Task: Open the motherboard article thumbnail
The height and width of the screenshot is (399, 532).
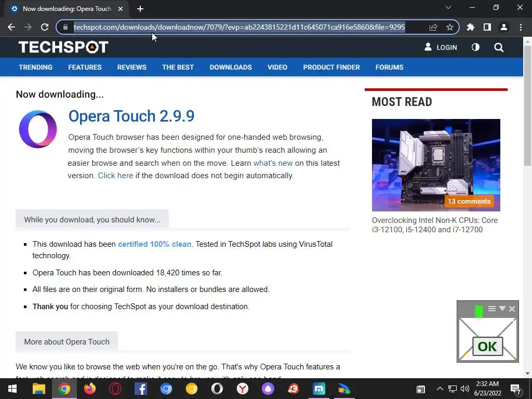Action: (436, 165)
